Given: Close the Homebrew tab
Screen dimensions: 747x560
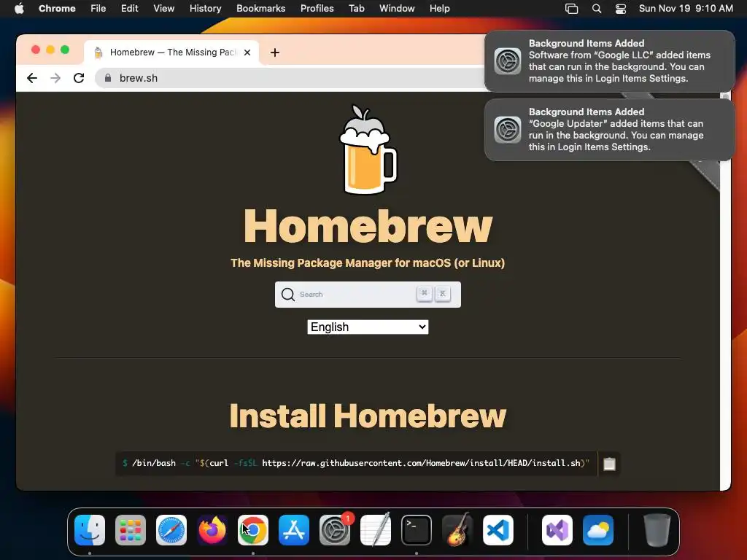Looking at the screenshot, I should [x=247, y=52].
